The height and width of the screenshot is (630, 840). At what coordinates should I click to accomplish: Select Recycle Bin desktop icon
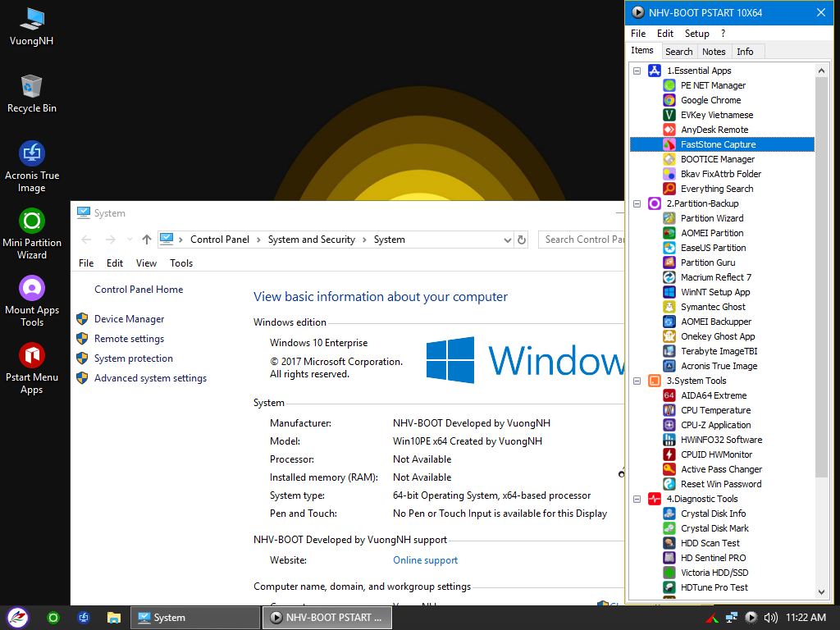pos(32,94)
